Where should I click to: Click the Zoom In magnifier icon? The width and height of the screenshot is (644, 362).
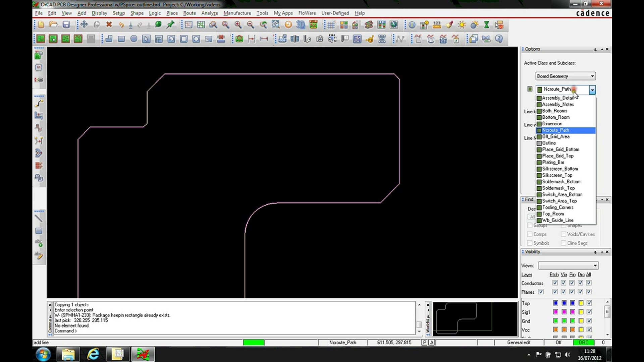[x=238, y=24]
